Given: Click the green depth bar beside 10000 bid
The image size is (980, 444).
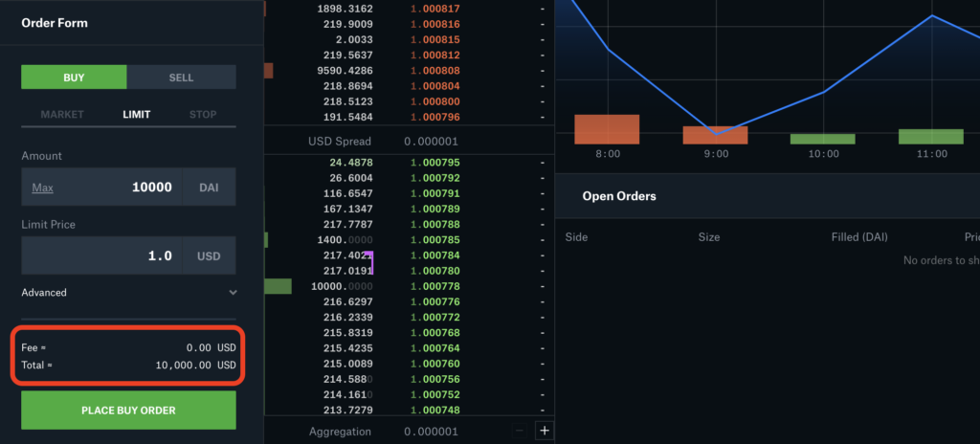Looking at the screenshot, I should 278,287.
